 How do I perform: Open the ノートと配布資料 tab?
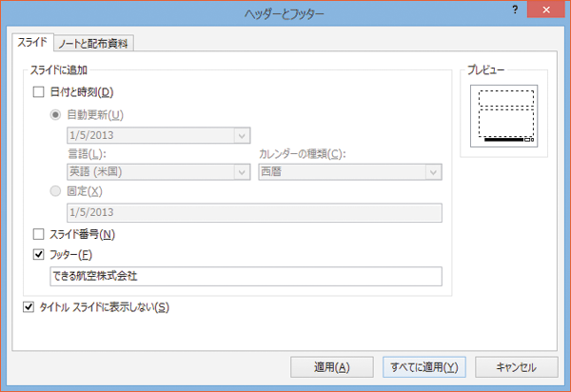coord(93,44)
